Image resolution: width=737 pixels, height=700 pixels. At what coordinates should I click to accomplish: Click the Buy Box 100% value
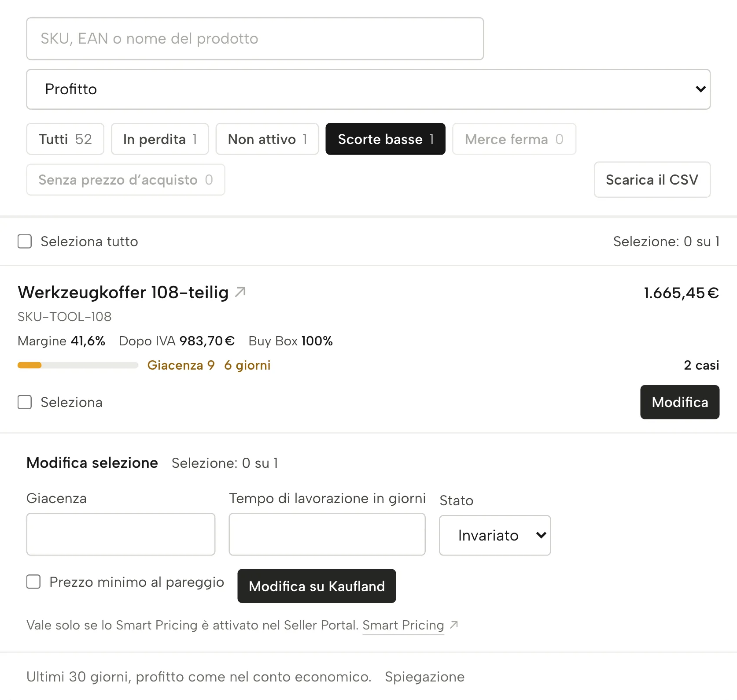point(291,341)
